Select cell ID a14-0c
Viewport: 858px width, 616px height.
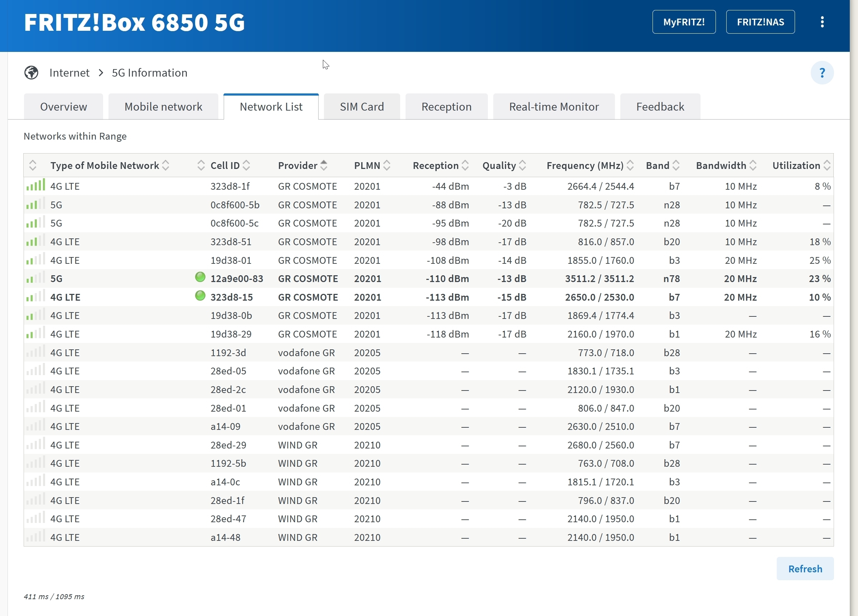click(x=225, y=482)
